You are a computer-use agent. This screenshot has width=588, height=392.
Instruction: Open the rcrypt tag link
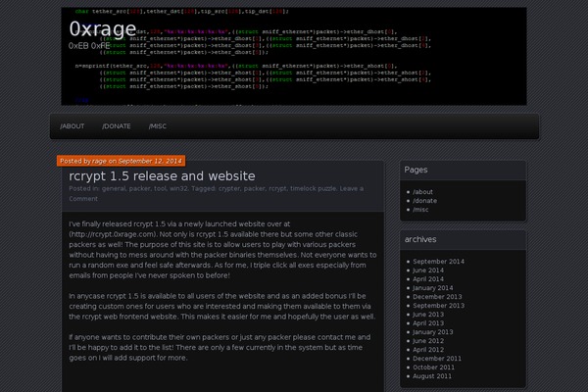(x=277, y=189)
